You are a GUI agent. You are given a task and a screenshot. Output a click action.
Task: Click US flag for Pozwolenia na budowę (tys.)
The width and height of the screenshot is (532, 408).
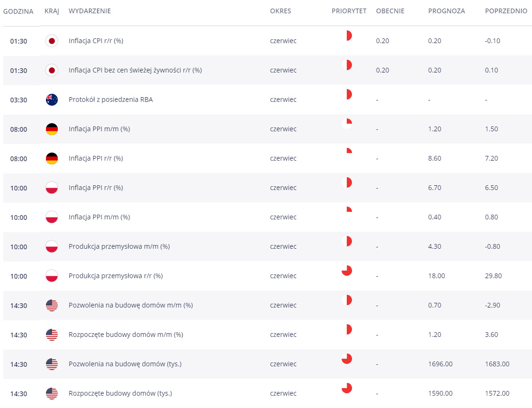pos(52,364)
